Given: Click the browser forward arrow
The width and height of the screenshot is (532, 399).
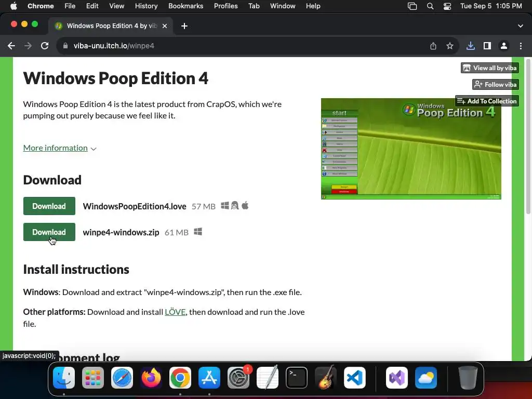Looking at the screenshot, I should [x=28, y=46].
